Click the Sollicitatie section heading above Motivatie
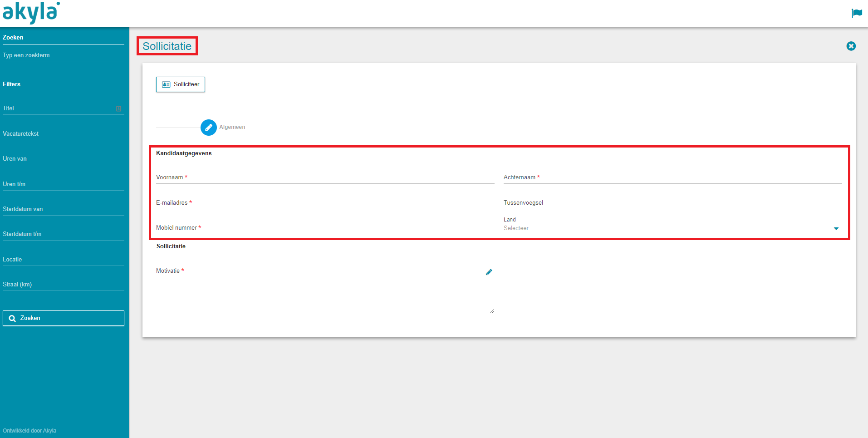Screen dimensions: 868x438 click(171, 246)
